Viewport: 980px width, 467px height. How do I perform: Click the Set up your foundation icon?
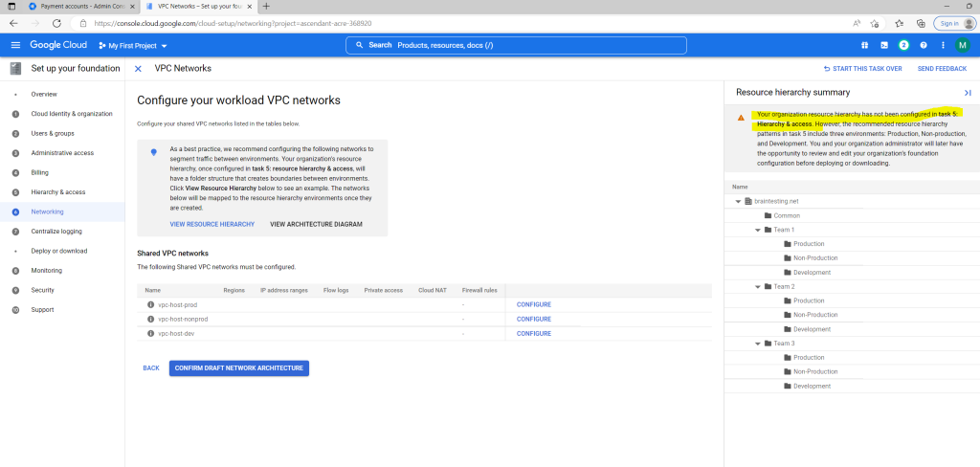tap(16, 69)
